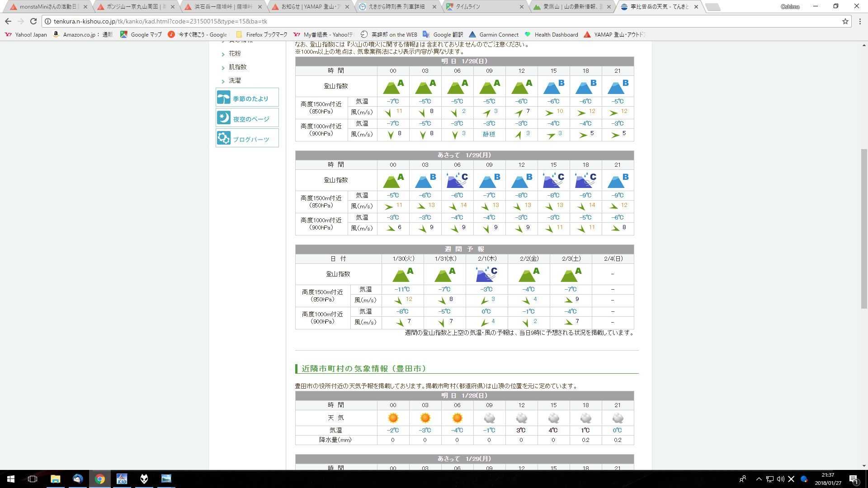The width and height of the screenshot is (868, 488).
Task: Expand the 花粉 sidebar item
Action: coord(234,53)
